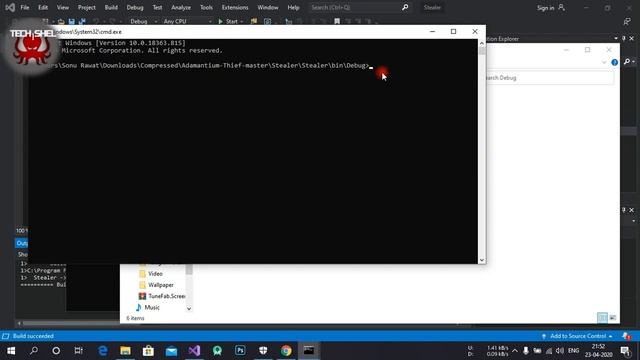Viewport: 640px width, 360px height.
Task: Open the Debug menu
Action: 135,7
